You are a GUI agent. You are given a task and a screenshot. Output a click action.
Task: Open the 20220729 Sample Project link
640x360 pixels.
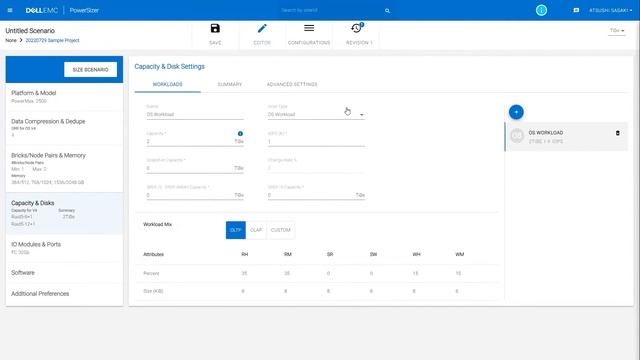click(x=52, y=40)
